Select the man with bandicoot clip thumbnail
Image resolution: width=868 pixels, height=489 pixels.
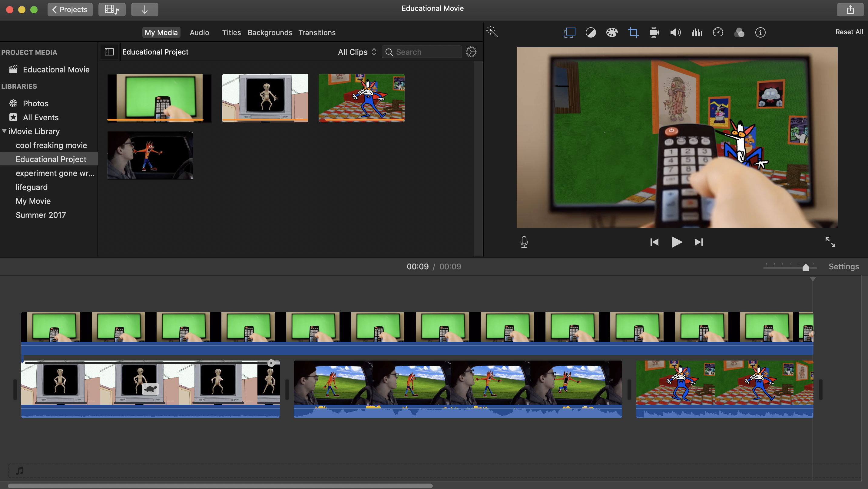(150, 155)
